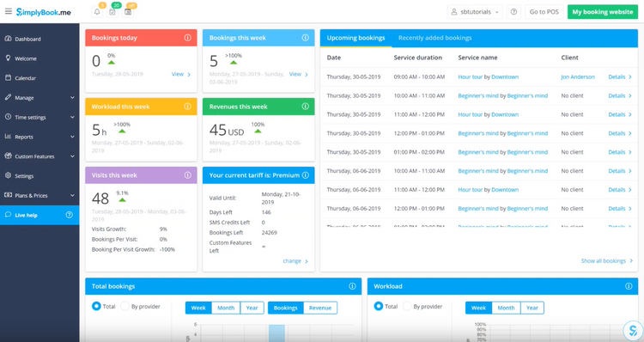This screenshot has width=644, height=342.
Task: Open the SimplyBook.me logo
Action: click(x=44, y=12)
